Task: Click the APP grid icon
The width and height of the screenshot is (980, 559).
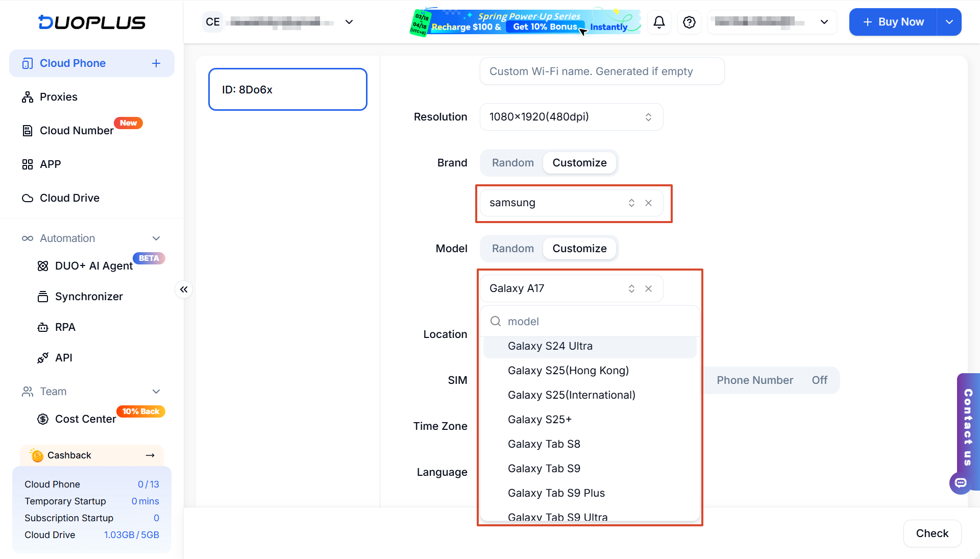Action: pos(27,164)
